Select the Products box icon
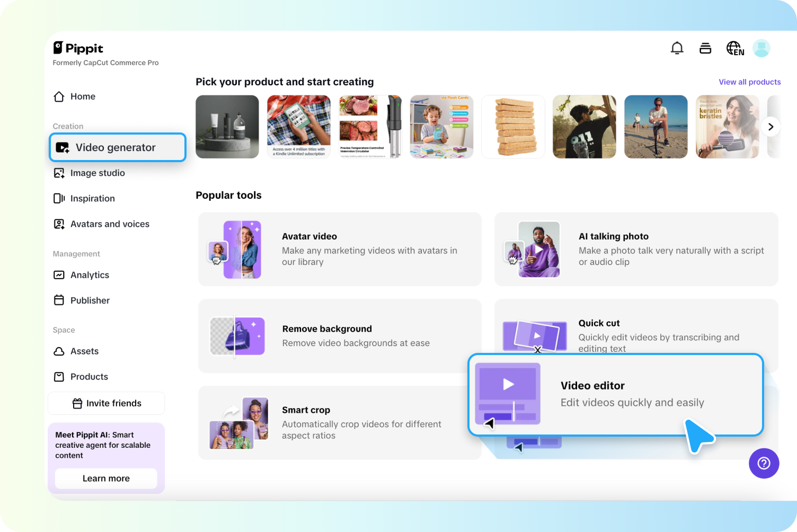The height and width of the screenshot is (532, 797). 59,376
